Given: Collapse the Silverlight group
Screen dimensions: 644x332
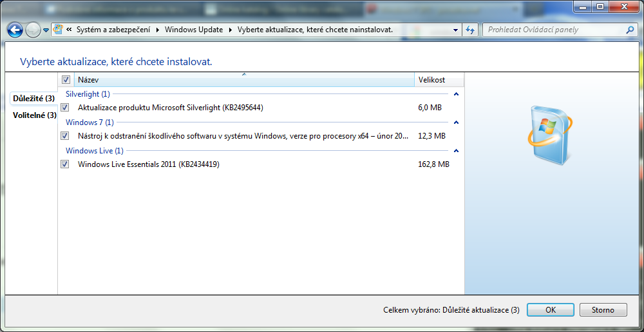Looking at the screenshot, I should [456, 94].
